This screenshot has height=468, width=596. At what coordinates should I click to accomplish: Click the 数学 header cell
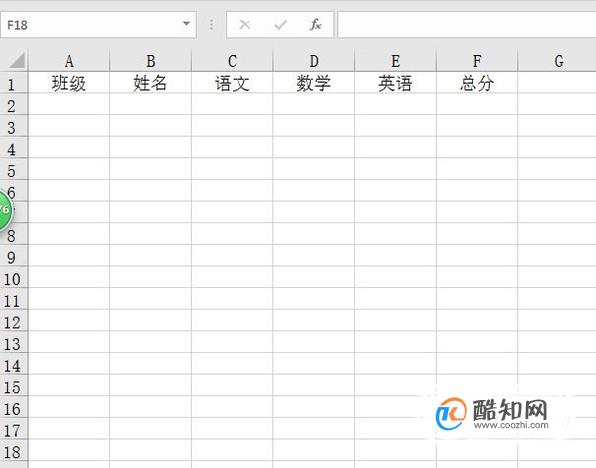[x=314, y=83]
